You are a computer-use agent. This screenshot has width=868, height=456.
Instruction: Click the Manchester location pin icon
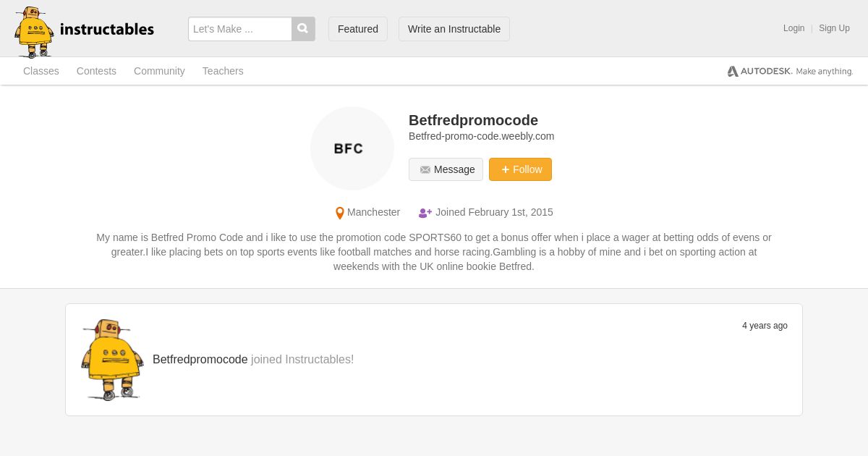(339, 213)
